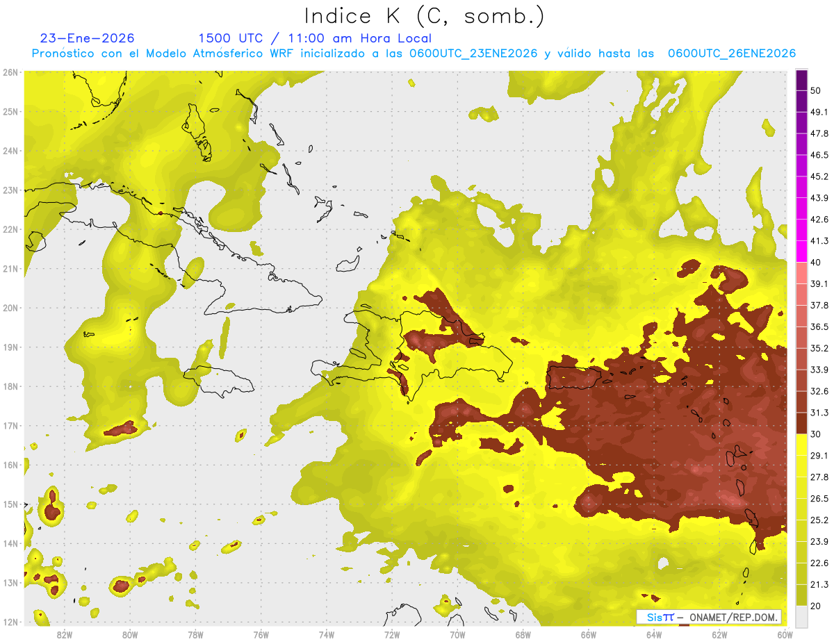Click longitude label '72W'
The height and width of the screenshot is (644, 834).
(x=392, y=634)
